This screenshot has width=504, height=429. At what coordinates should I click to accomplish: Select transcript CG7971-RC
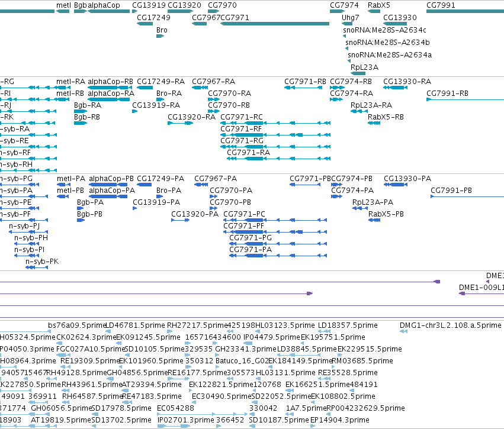pos(275,123)
